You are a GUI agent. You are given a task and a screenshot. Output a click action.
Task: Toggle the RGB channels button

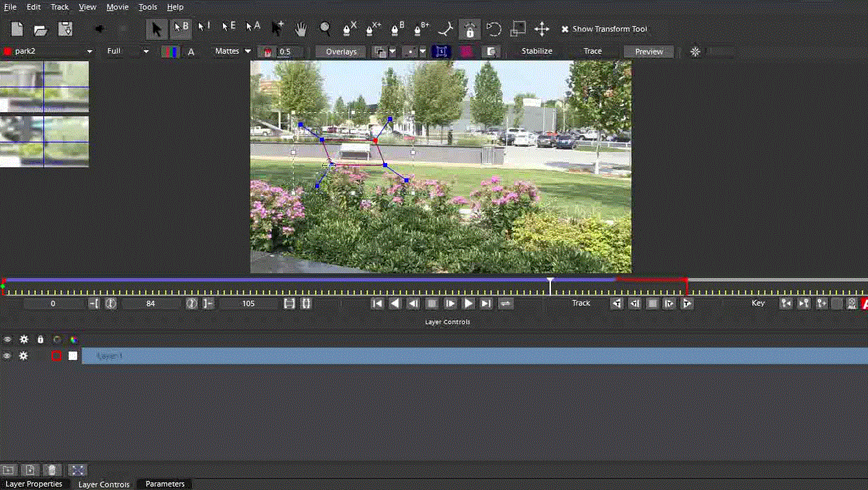[x=170, y=52]
